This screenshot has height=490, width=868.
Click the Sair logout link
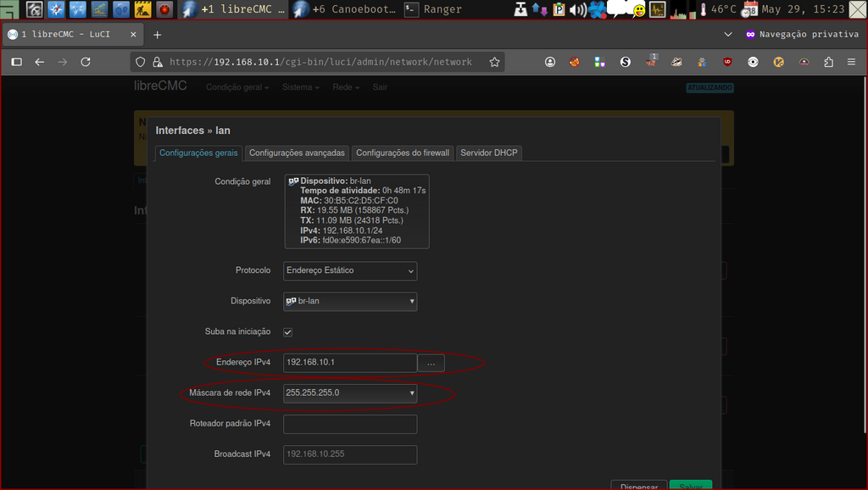(380, 87)
